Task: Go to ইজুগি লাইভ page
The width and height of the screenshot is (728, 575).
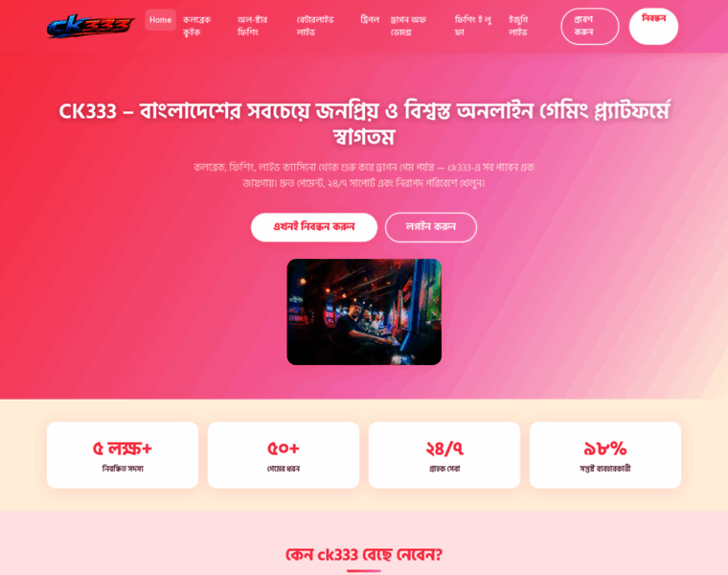Action: tap(518, 26)
